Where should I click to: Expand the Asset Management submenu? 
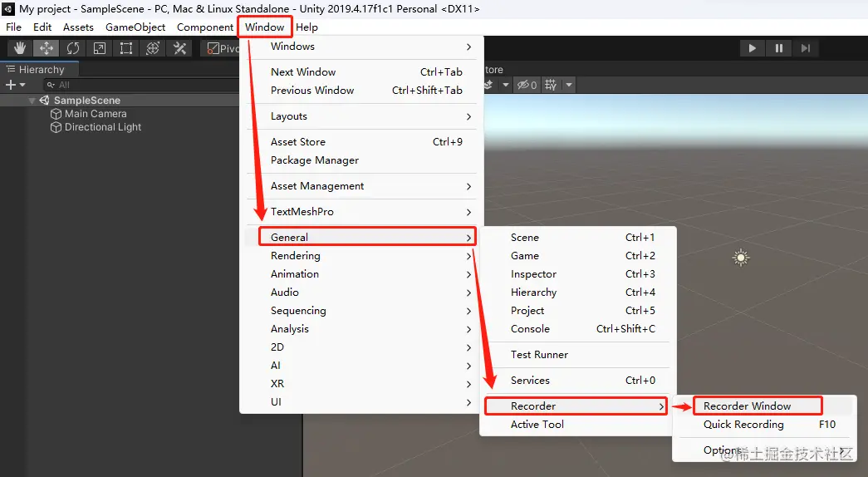coord(361,186)
